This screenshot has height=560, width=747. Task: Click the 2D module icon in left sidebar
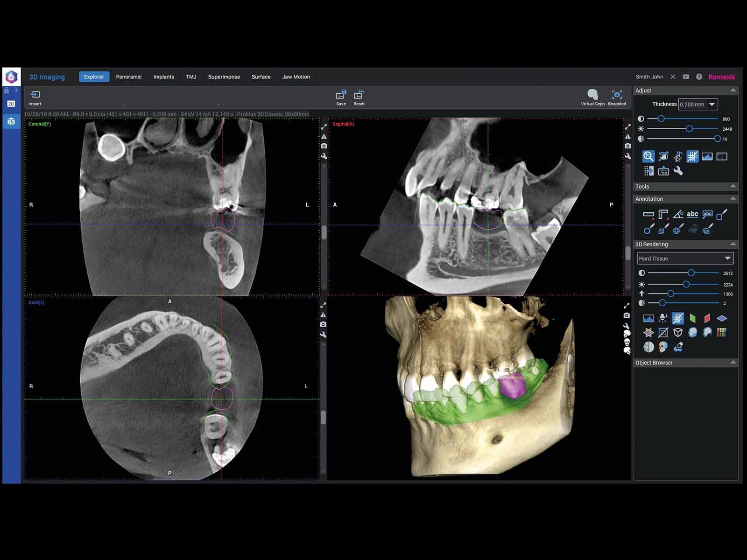[11, 104]
